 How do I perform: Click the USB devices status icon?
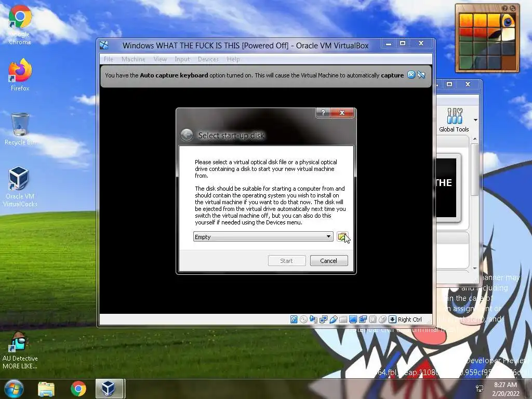[333, 320]
